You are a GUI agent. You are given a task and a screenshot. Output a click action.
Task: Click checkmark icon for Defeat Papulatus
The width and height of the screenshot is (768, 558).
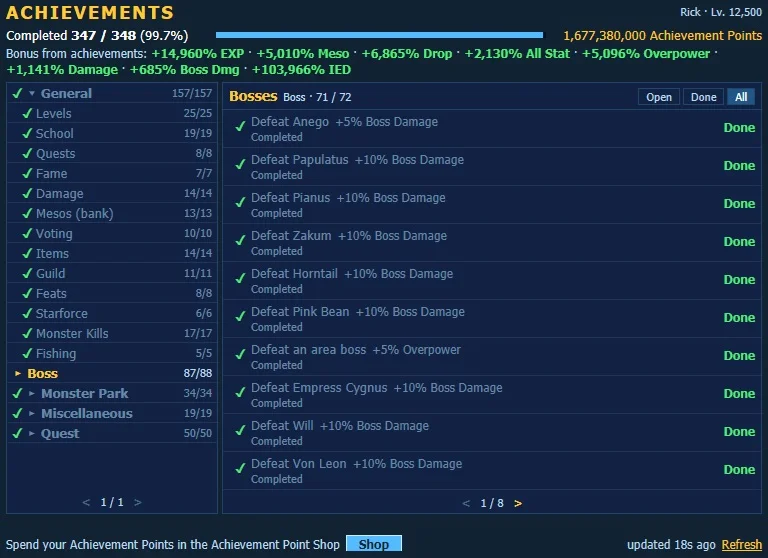pos(240,164)
